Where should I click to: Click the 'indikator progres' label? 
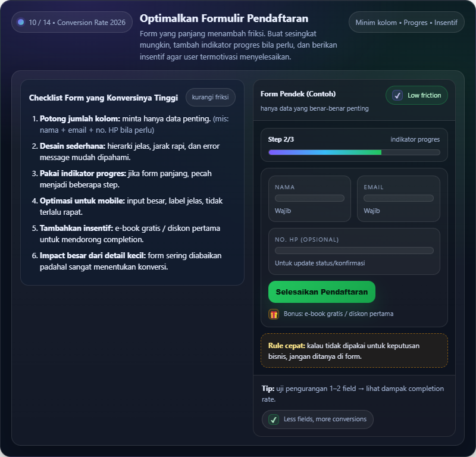tap(415, 139)
